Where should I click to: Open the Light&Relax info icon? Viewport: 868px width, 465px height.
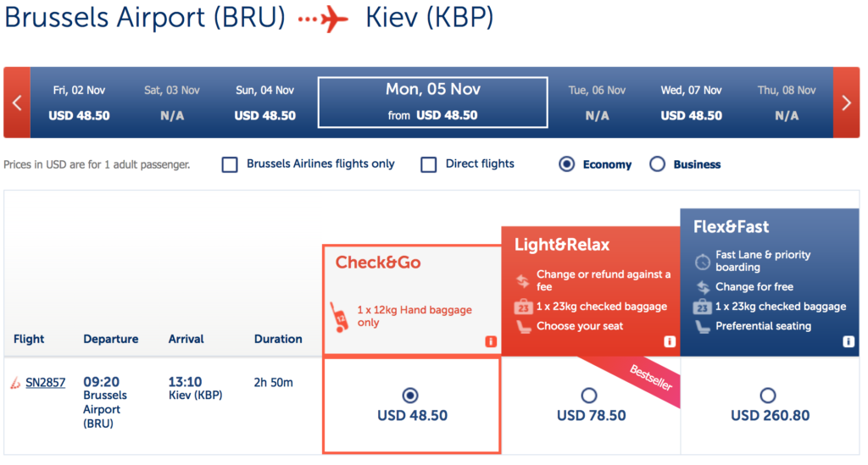[x=670, y=342]
